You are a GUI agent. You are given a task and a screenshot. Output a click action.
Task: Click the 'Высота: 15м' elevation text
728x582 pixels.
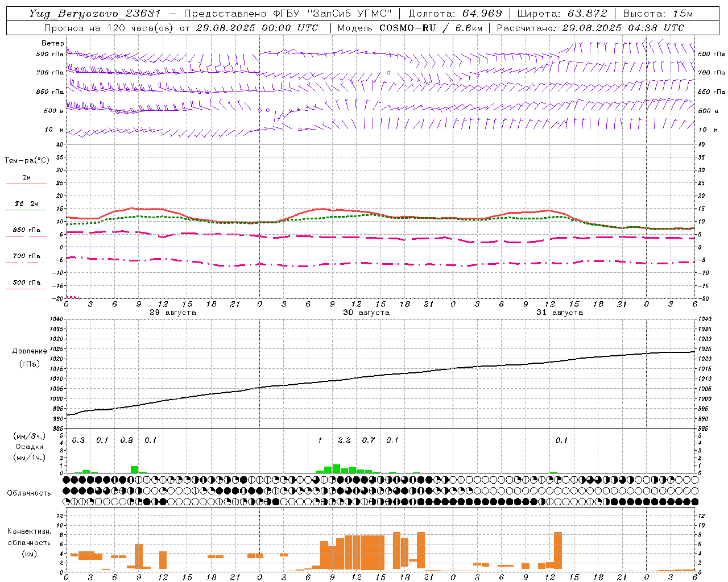658,14
